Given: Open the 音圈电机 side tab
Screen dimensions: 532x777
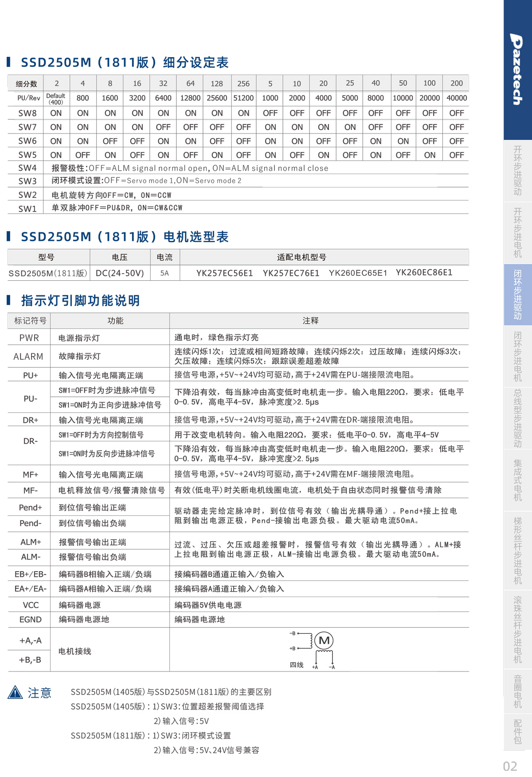Looking at the screenshot, I should pos(517,691).
